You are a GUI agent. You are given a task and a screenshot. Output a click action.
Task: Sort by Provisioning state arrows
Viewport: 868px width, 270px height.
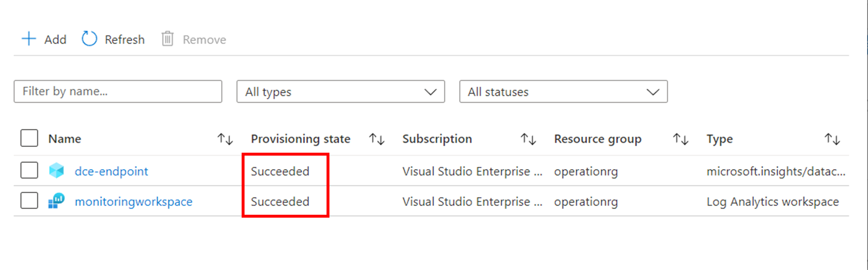pos(377,139)
